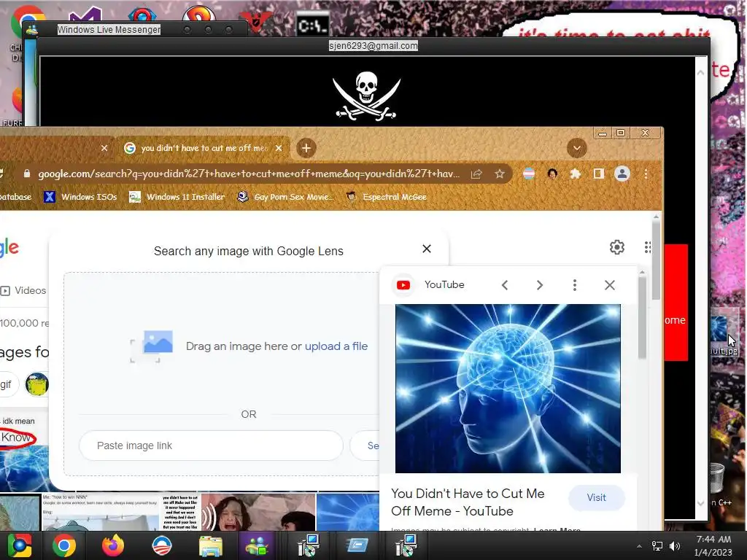Screen dimensions: 747x560
Task: Click the preview panel scrollbar
Action: point(642,318)
